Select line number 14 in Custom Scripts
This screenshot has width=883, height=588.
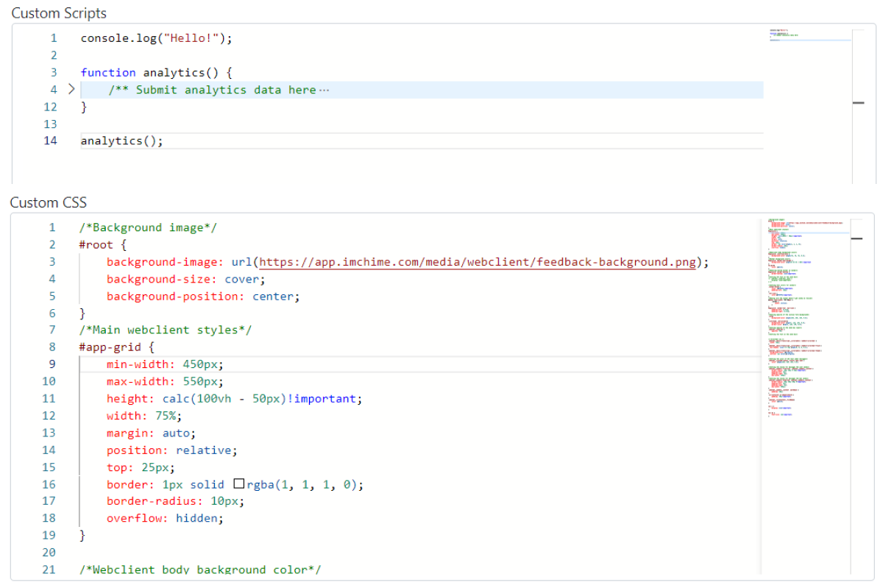(50, 141)
